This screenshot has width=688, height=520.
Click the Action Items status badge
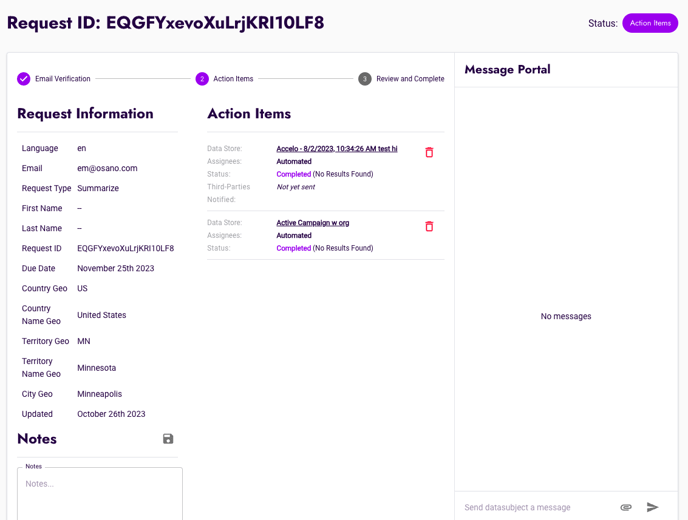650,23
